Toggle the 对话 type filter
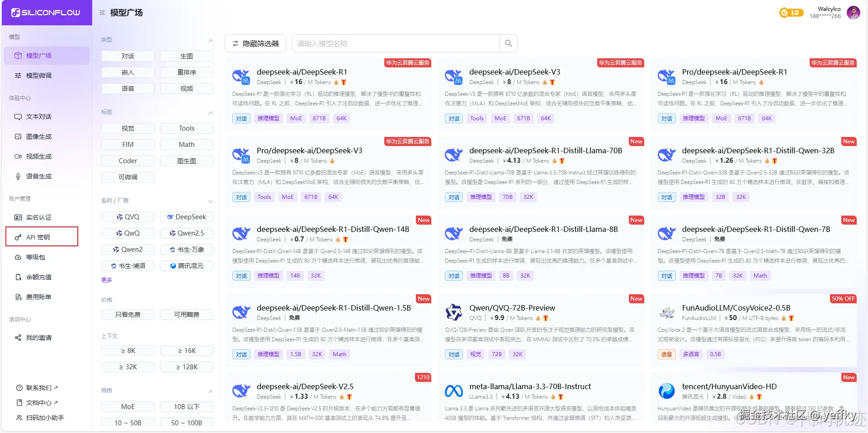 pos(128,56)
